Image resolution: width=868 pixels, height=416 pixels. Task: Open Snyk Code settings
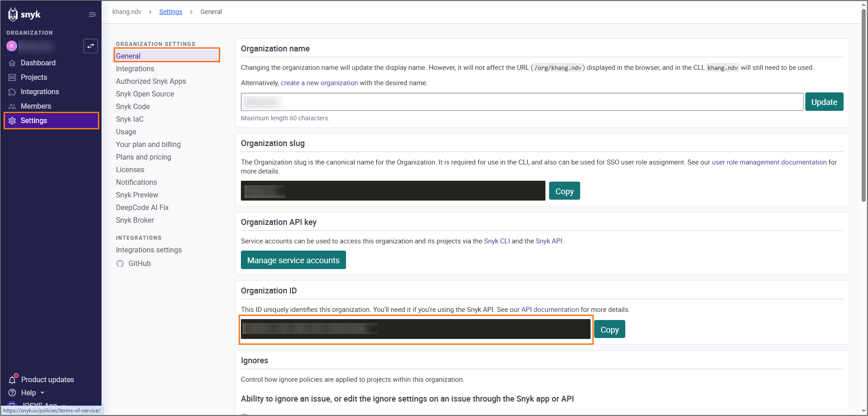(x=133, y=106)
